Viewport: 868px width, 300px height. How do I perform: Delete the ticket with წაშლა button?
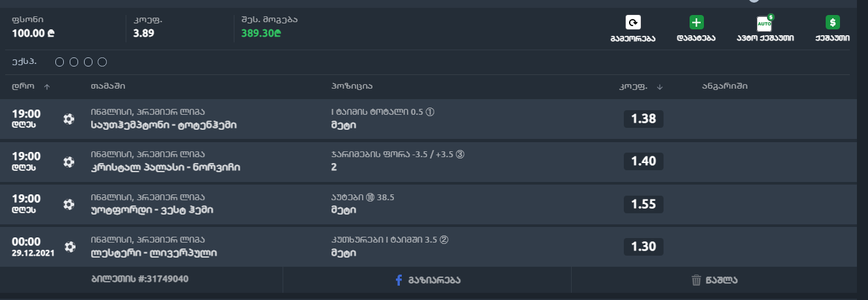point(714,280)
